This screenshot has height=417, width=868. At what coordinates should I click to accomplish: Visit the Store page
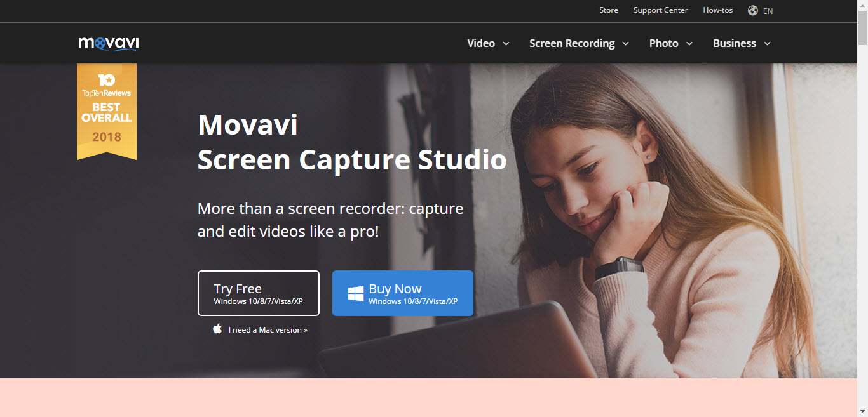click(x=608, y=10)
